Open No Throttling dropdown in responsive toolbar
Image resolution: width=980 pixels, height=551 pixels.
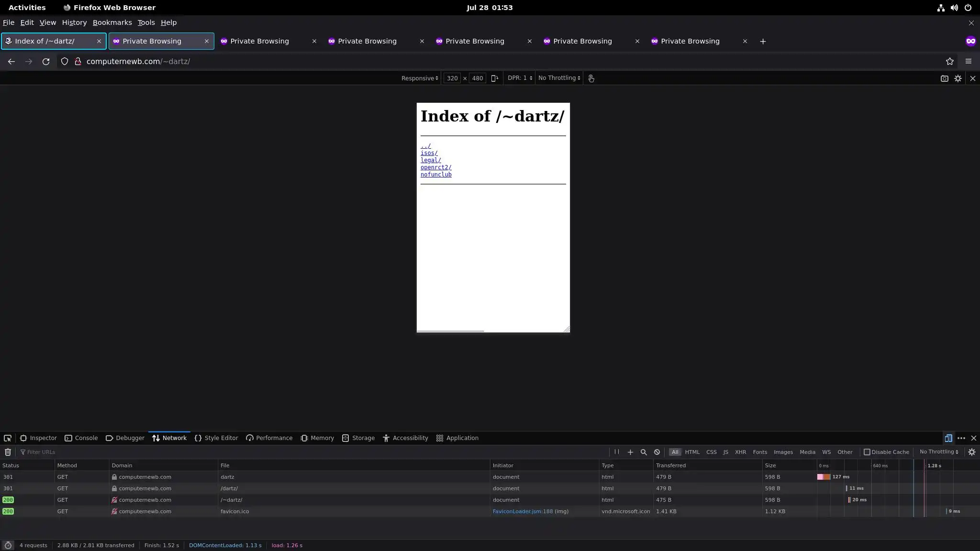pos(559,78)
